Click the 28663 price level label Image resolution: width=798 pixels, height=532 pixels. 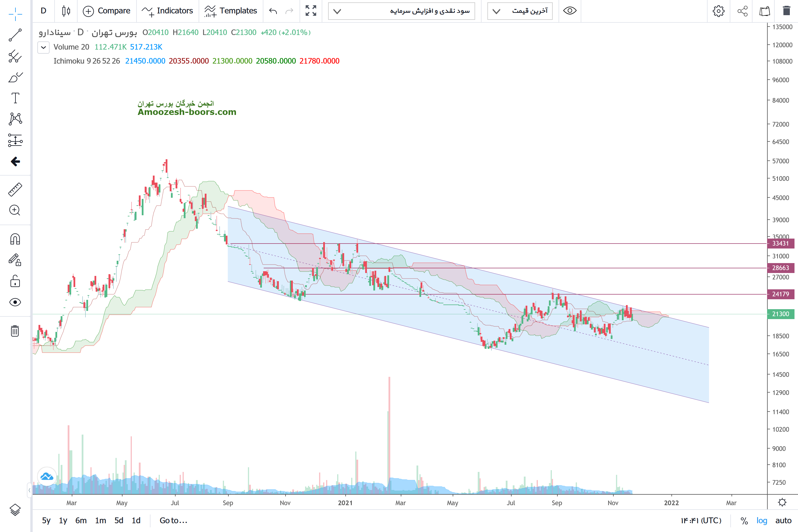(x=781, y=268)
